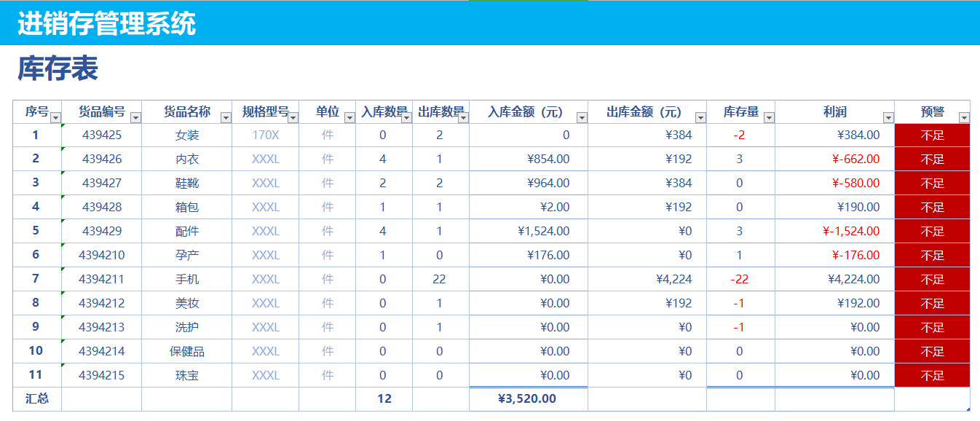Select the 箱包 product name cell
The image size is (980, 421).
[187, 208]
